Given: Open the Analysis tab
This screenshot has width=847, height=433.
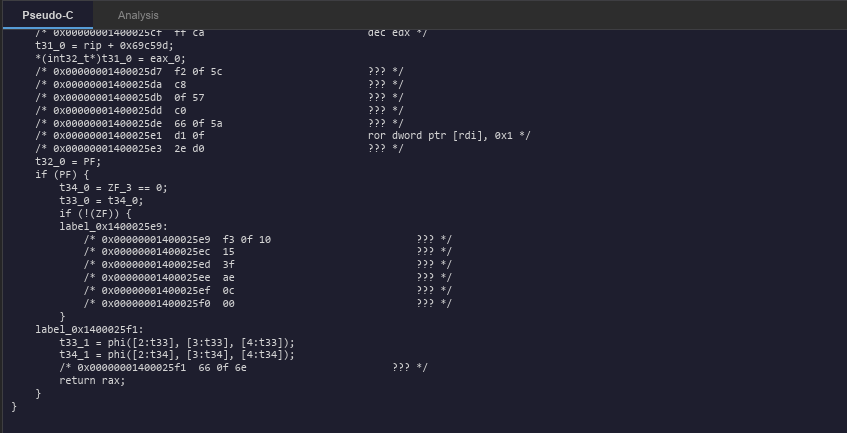Looking at the screenshot, I should pyautogui.click(x=138, y=15).
